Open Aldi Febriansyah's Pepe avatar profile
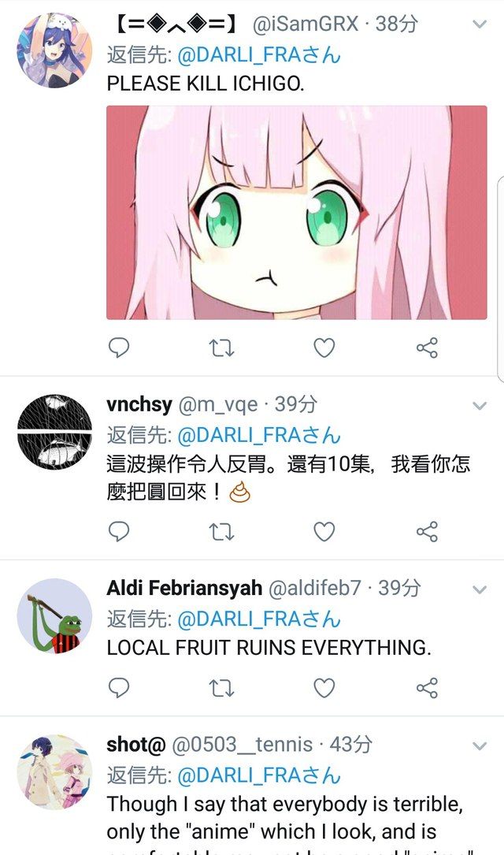The height and width of the screenshot is (855, 504). pyautogui.click(x=54, y=615)
